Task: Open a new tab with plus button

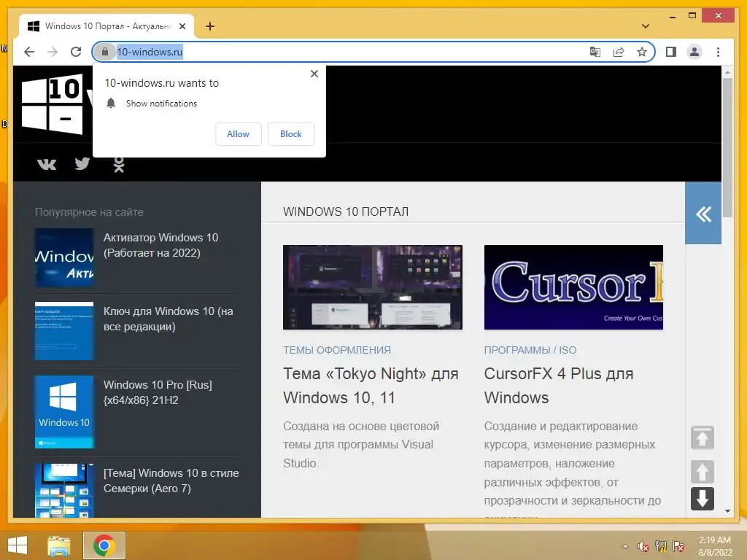Action: [209, 26]
